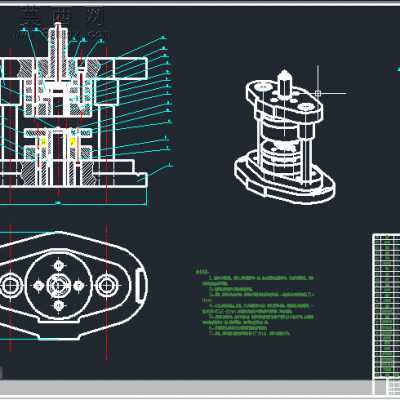The image size is (400, 400).
Task: Select the central punch circle in plan view
Action: tap(59, 285)
